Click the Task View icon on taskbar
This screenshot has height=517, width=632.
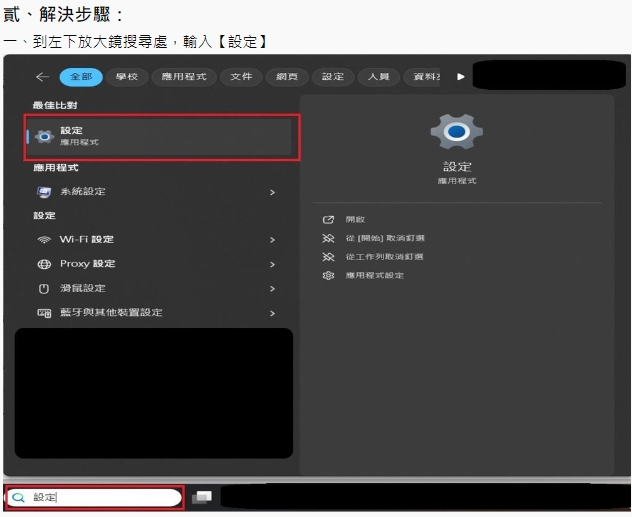202,497
